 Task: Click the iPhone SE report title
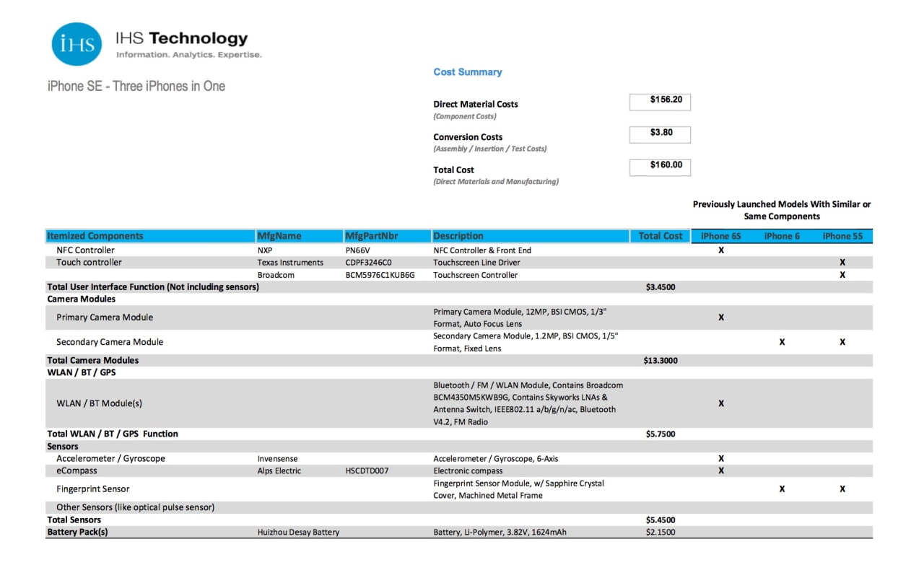coord(134,86)
